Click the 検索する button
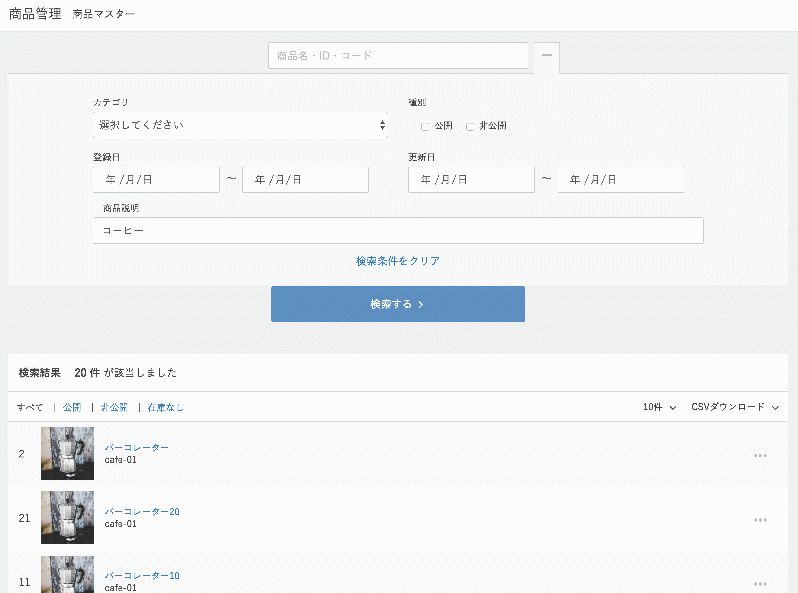Screen dimensions: 798x593 pos(397,304)
